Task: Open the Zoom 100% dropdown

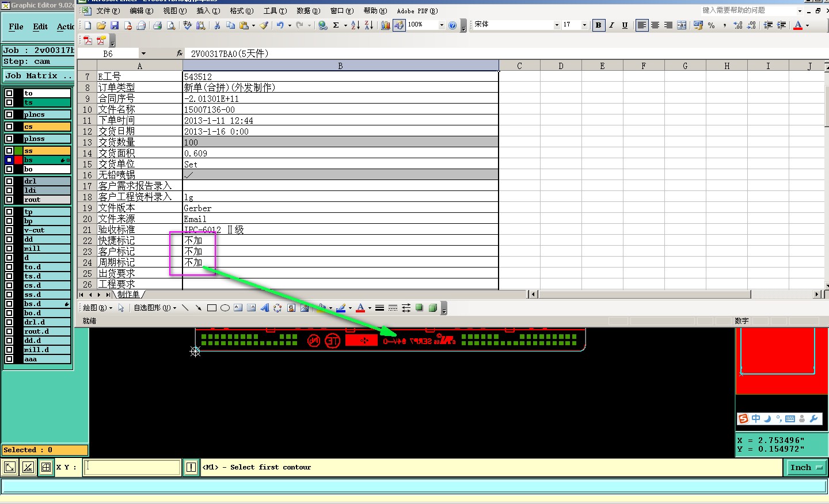Action: pyautogui.click(x=442, y=25)
